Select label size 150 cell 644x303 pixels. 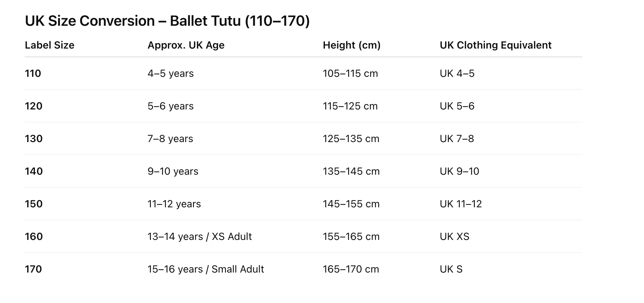pos(34,204)
